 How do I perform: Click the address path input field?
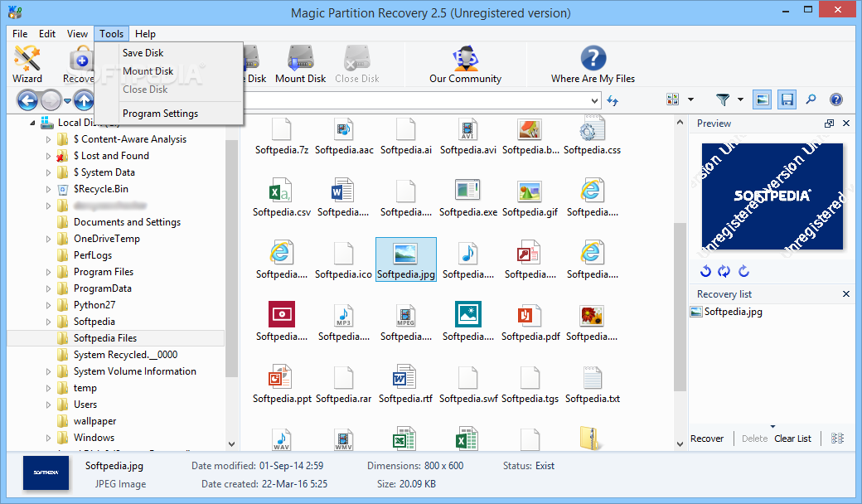tap(415, 100)
